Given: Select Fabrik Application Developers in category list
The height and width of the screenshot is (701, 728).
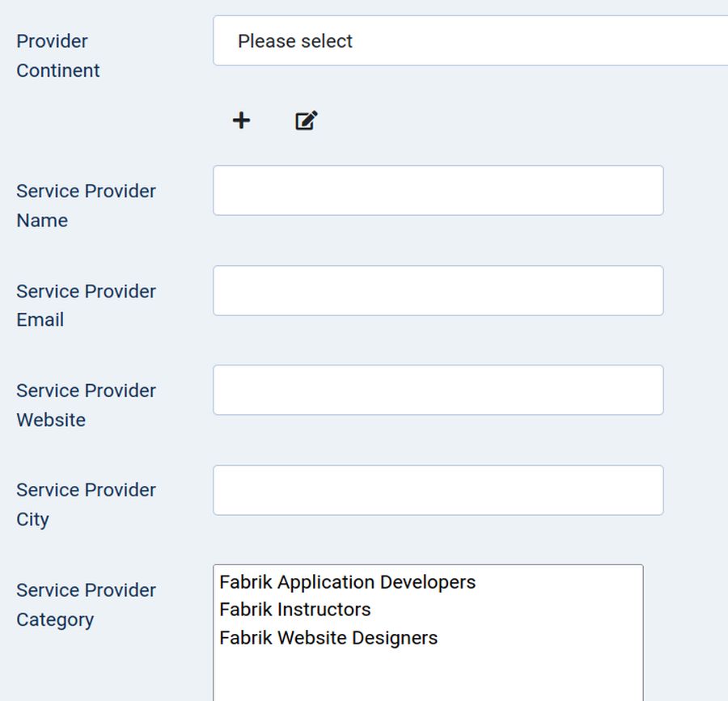Looking at the screenshot, I should pos(348,582).
